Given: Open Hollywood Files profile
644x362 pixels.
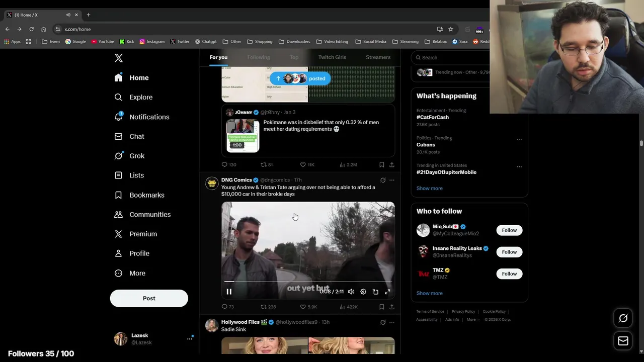Looking at the screenshot, I should (240, 322).
